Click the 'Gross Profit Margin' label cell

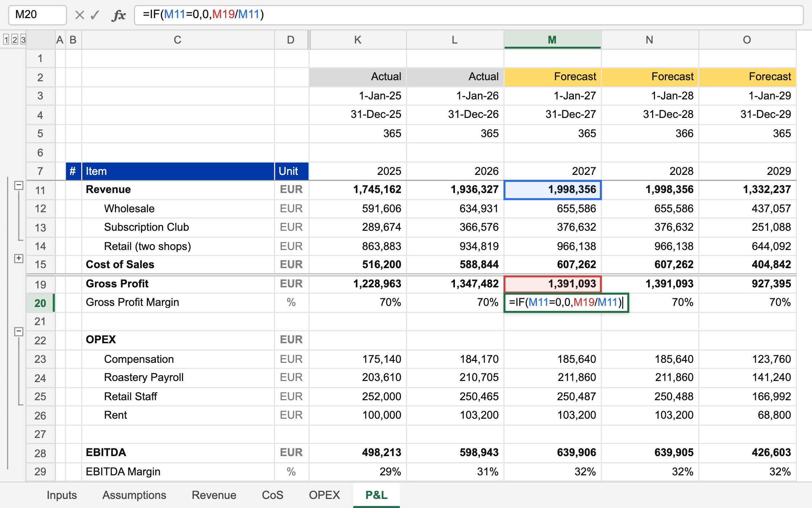coord(178,303)
